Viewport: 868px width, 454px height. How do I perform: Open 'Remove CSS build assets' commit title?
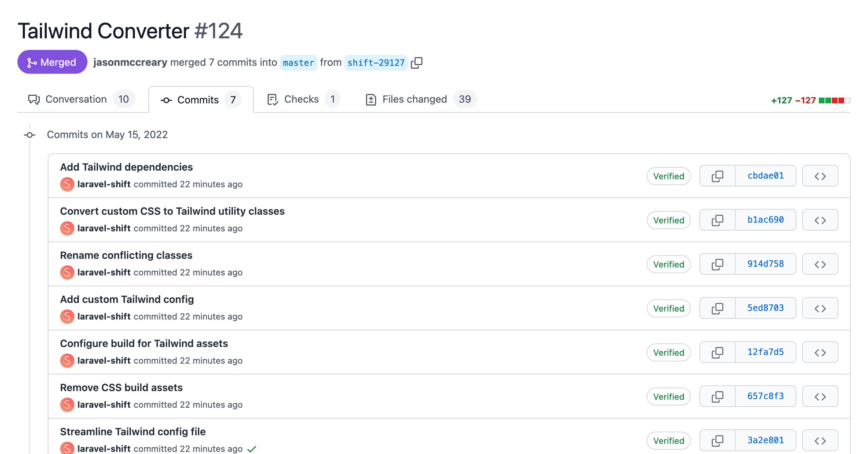[121, 387]
